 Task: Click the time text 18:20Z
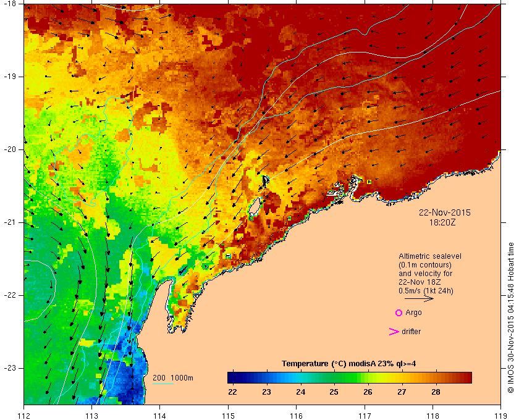442,222
